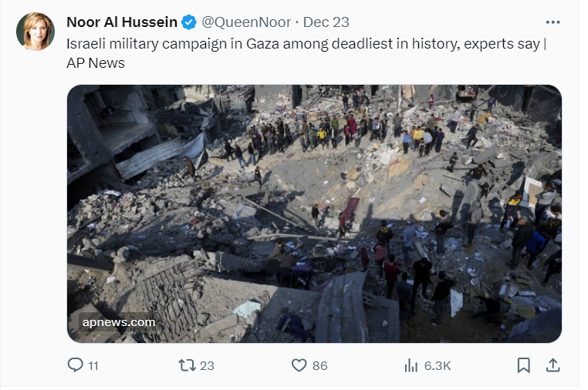Open Noor Al Hussein's profile picture
The height and width of the screenshot is (390, 588).
point(35,32)
